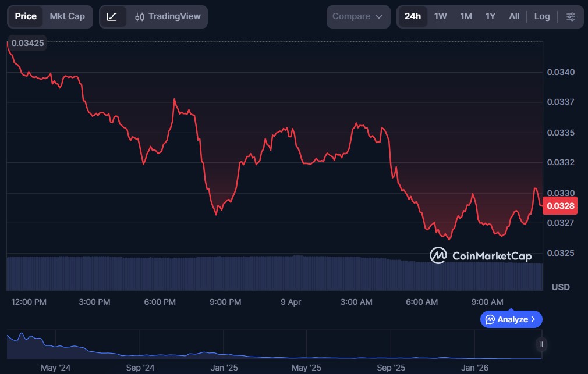Click the current price 0.0328 label
The image size is (588, 374).
coord(559,205)
